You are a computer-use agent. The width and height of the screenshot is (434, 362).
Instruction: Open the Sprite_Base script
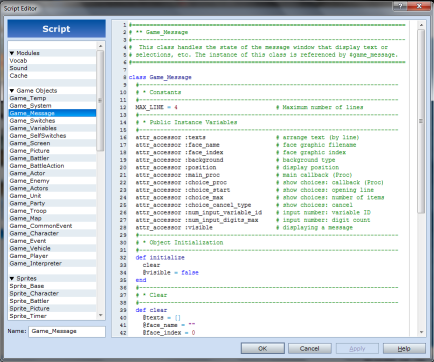tap(52, 286)
